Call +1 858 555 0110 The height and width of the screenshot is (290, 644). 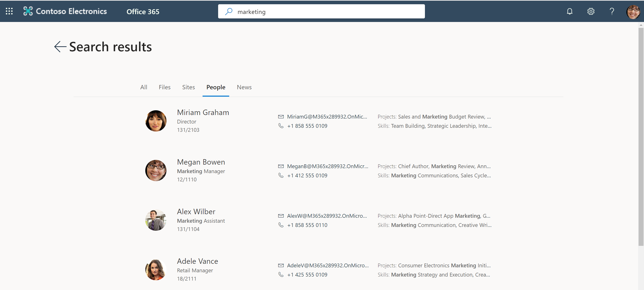point(307,225)
